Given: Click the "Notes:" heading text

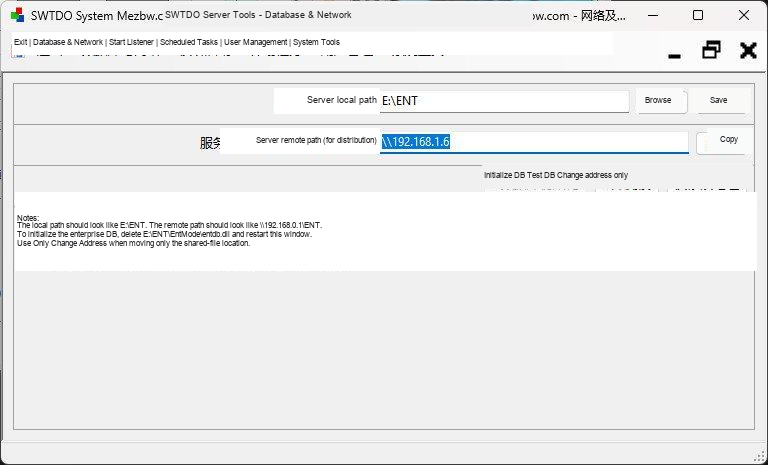Looking at the screenshot, I should tap(27, 218).
